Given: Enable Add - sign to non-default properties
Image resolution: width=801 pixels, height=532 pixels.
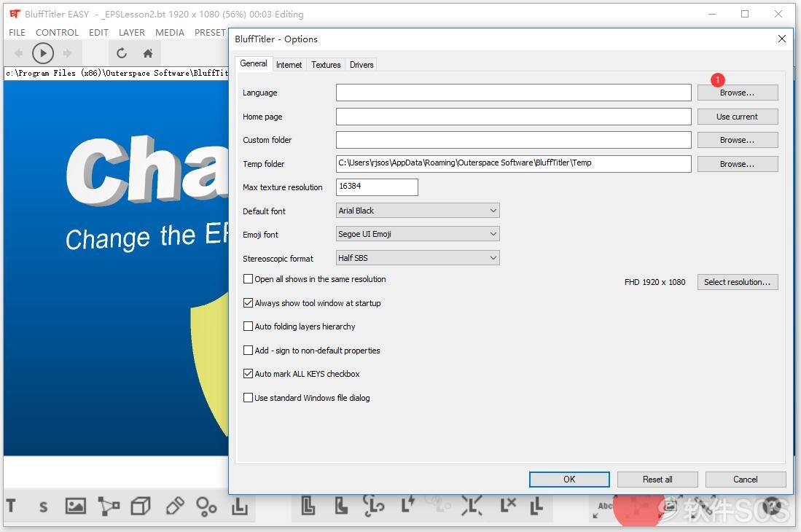Looking at the screenshot, I should click(248, 351).
